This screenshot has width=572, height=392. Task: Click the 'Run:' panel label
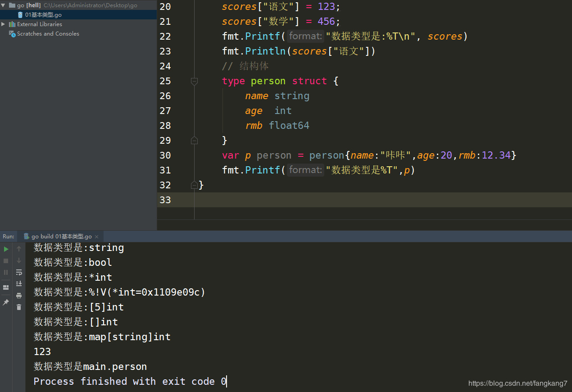coord(9,237)
